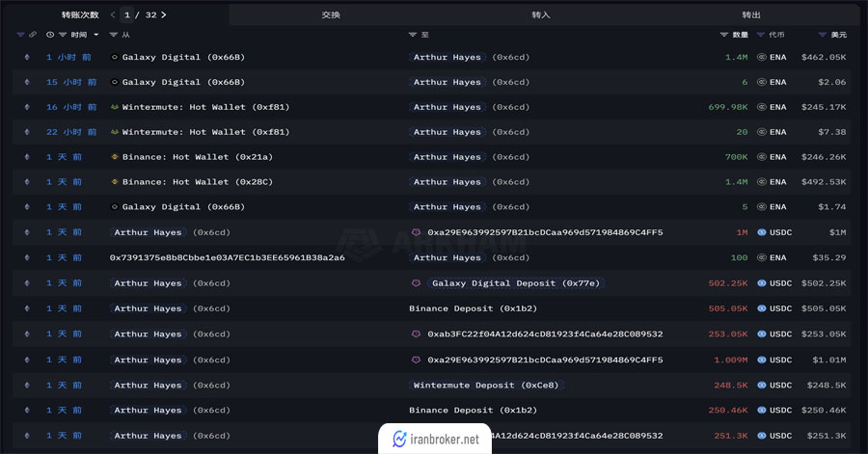Click the Ethereum icon on the $35.29 row

27,257
